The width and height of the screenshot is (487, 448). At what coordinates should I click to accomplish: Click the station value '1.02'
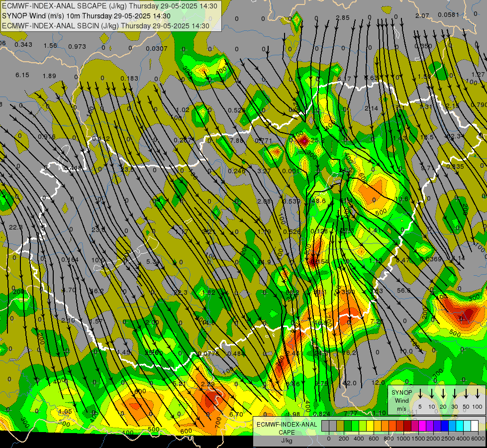pyautogui.click(x=183, y=110)
